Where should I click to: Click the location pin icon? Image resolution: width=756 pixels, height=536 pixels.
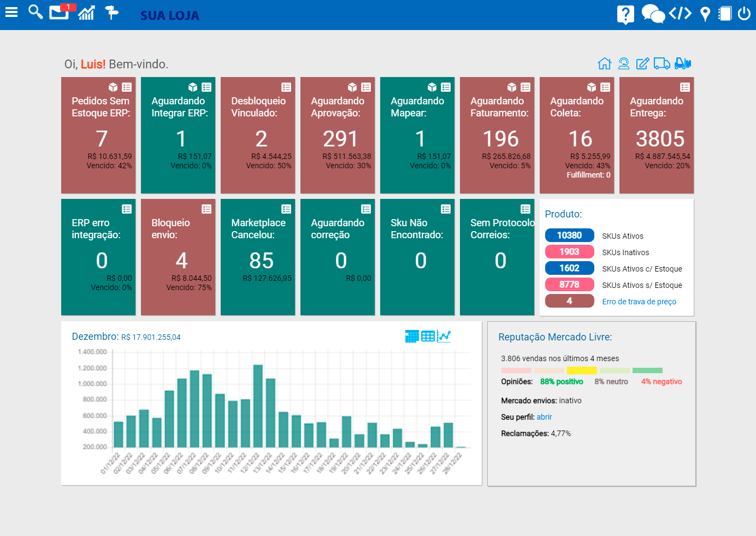click(705, 14)
